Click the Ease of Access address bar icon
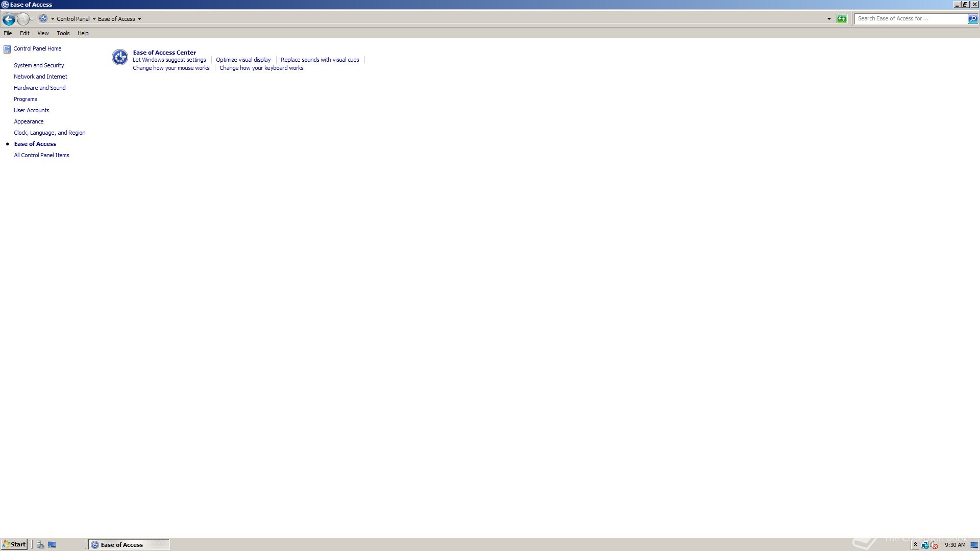Image resolution: width=980 pixels, height=551 pixels. pos(43,19)
